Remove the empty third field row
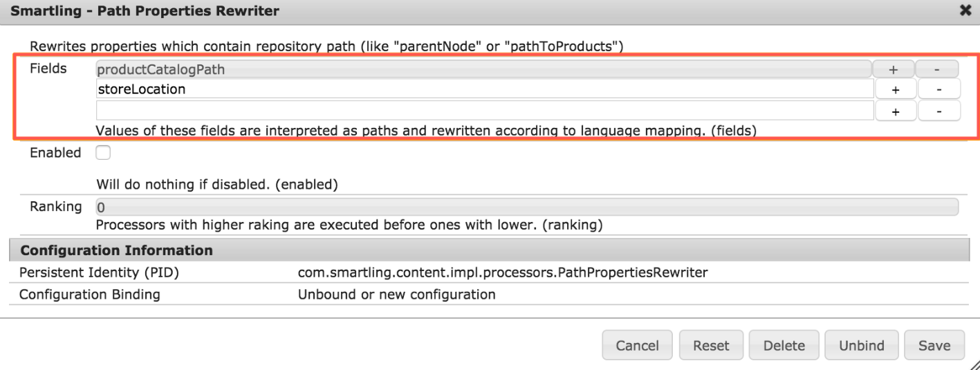Image resolution: width=980 pixels, height=370 pixels. tap(939, 111)
